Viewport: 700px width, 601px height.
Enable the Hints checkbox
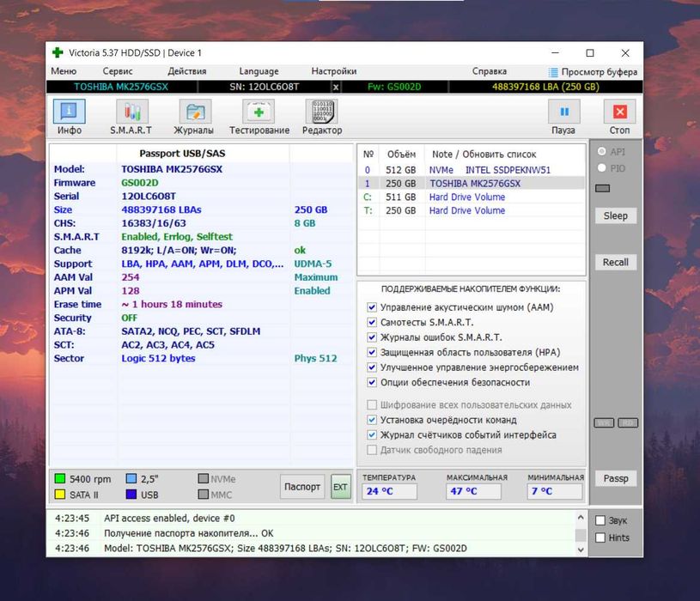pyautogui.click(x=600, y=537)
